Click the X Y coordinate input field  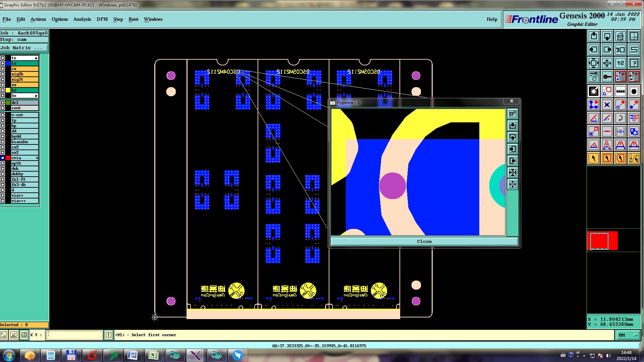click(74, 335)
